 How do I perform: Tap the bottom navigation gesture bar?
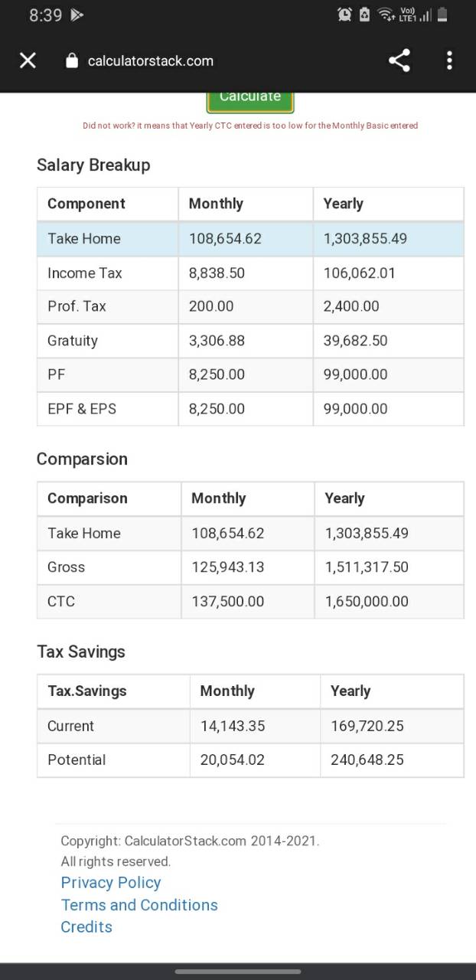point(238,972)
